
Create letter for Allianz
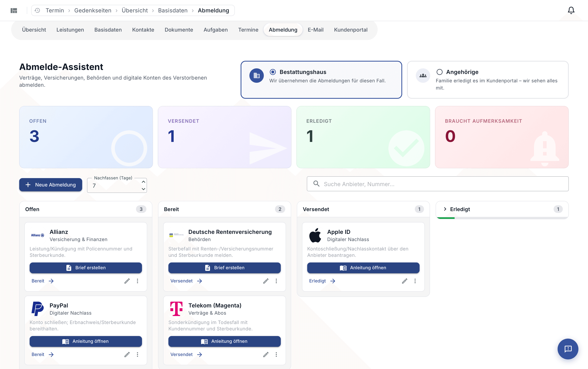click(86, 268)
